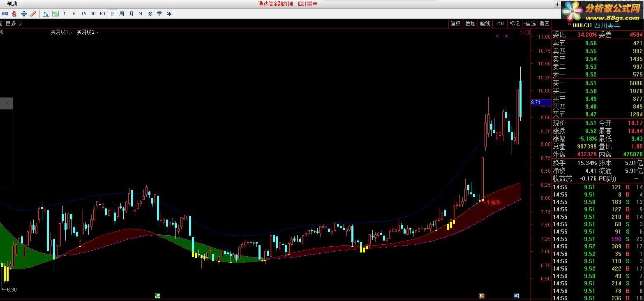
Task: Click the red dollar sign icon
Action: (14, 14)
